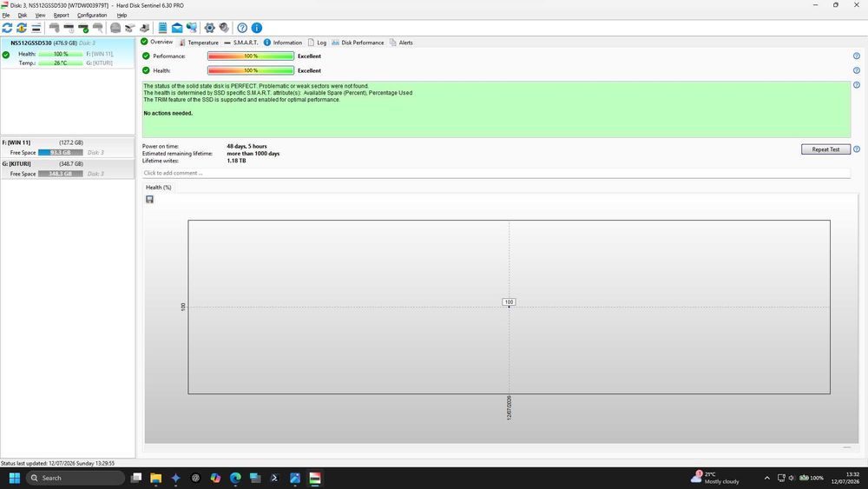
Task: Switch to the Overview tab
Action: coord(156,42)
